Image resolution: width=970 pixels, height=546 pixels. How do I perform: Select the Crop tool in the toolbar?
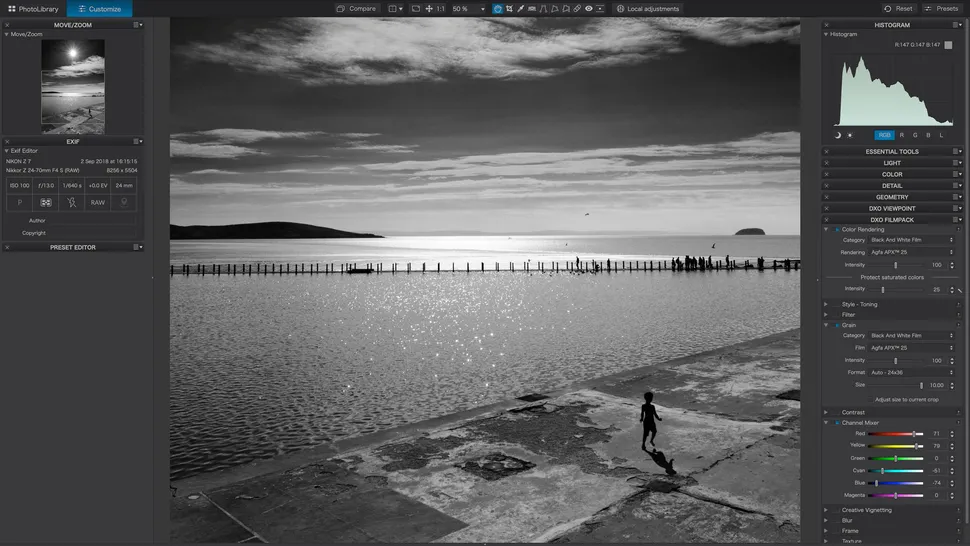click(509, 9)
